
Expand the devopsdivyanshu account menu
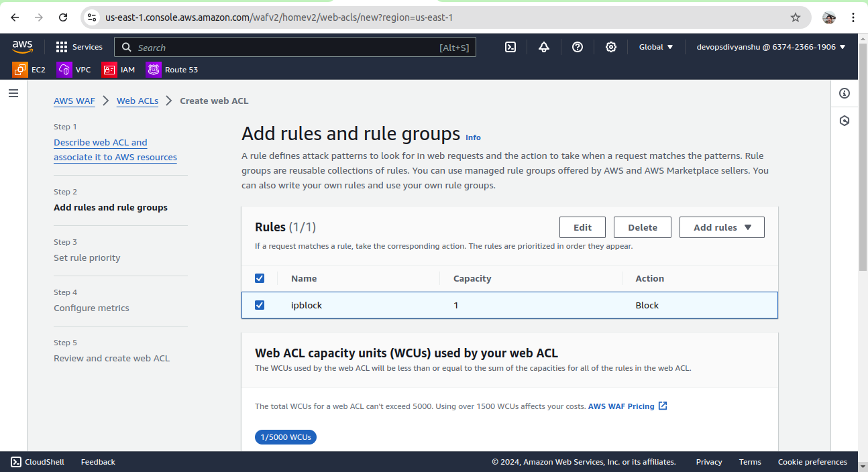[771, 47]
